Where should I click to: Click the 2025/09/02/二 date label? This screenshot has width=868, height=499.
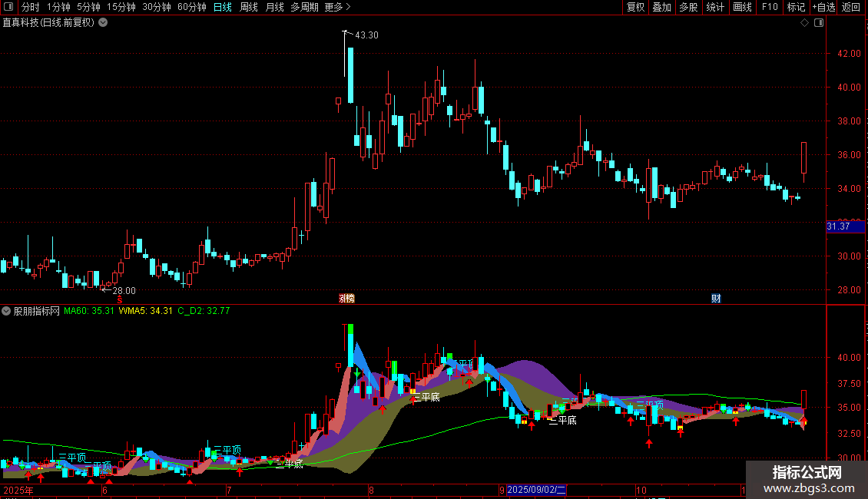point(536,490)
